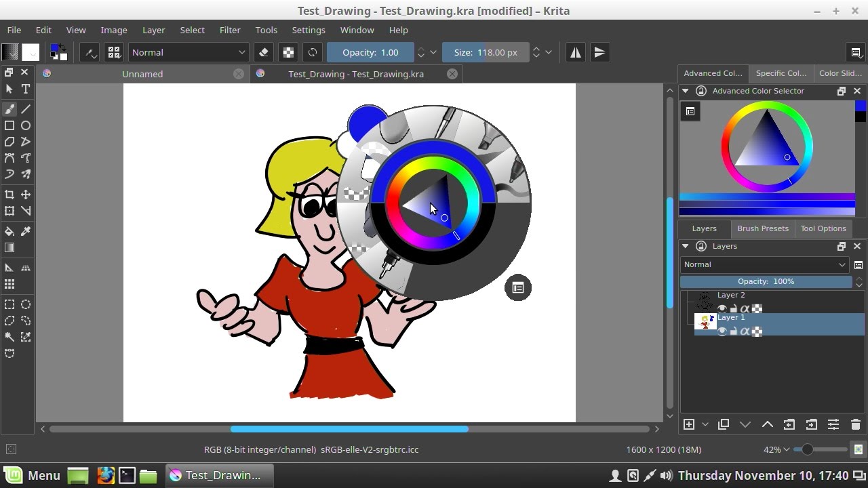Open the brush blending mode dropdown
This screenshot has height=488, width=868.
(x=188, y=52)
